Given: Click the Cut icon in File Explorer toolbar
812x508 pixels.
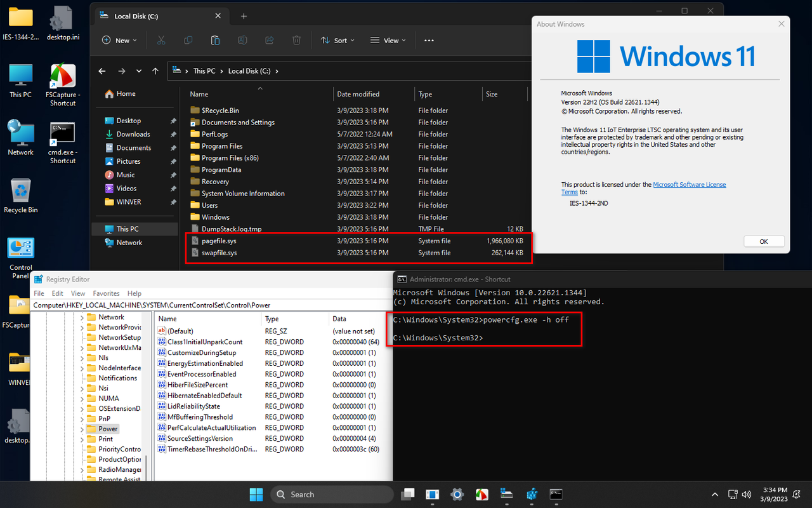Looking at the screenshot, I should click(161, 40).
